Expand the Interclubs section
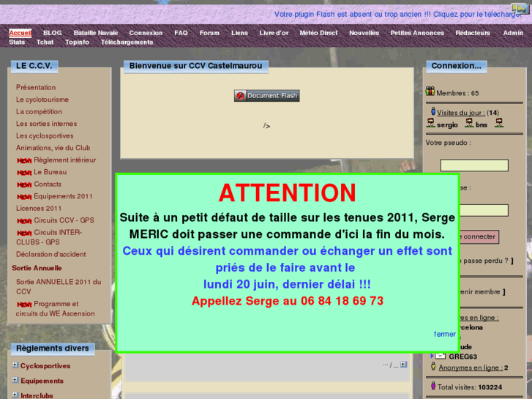 [x=15, y=395]
